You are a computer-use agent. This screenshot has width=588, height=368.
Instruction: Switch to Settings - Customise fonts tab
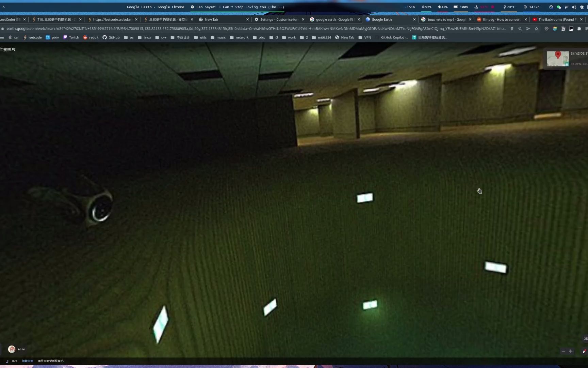pos(280,19)
